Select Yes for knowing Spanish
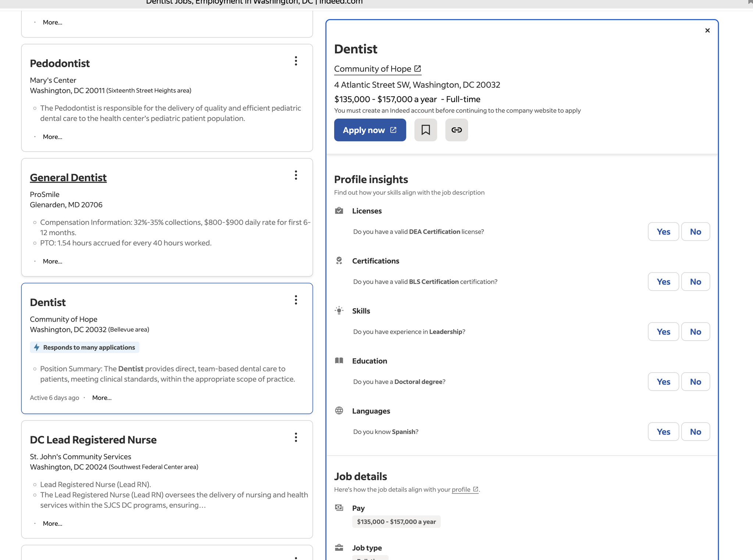Screen dimensions: 753x560 663,431
